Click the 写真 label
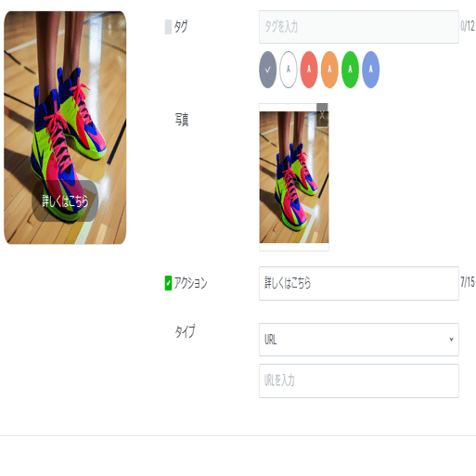 (x=182, y=120)
